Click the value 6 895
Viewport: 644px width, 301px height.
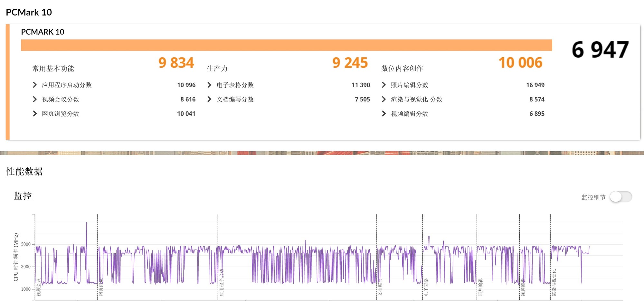(537, 114)
